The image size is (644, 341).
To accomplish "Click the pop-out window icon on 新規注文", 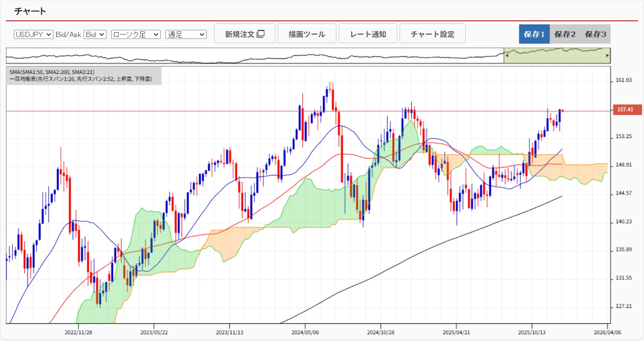I will pyautogui.click(x=261, y=34).
